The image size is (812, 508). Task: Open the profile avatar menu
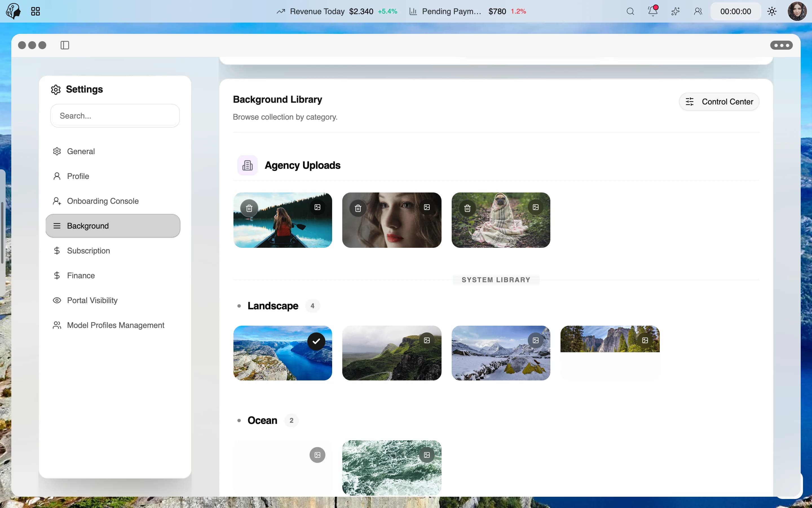(797, 11)
